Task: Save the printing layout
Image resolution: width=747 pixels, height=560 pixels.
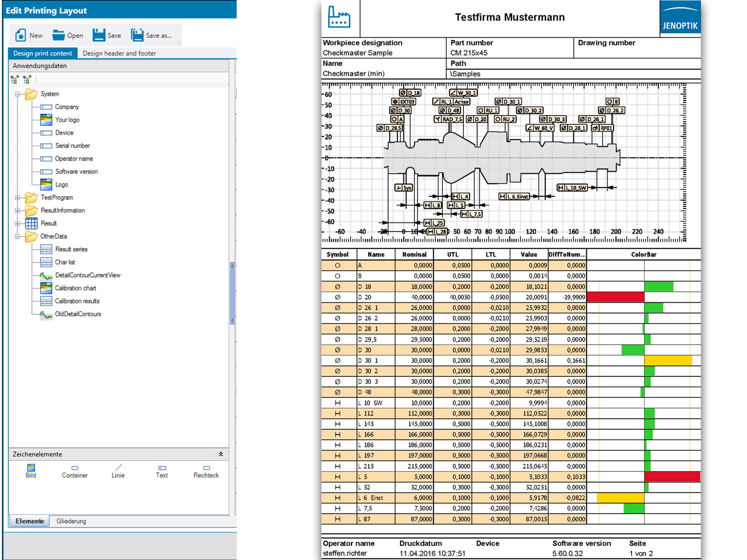Action: [107, 35]
